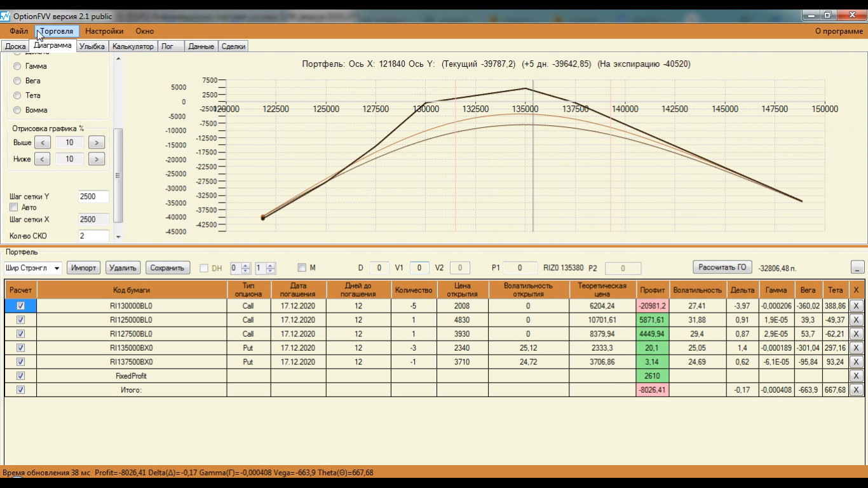The image size is (868, 488).
Task: Click the P1 value input field
Action: pos(519,268)
